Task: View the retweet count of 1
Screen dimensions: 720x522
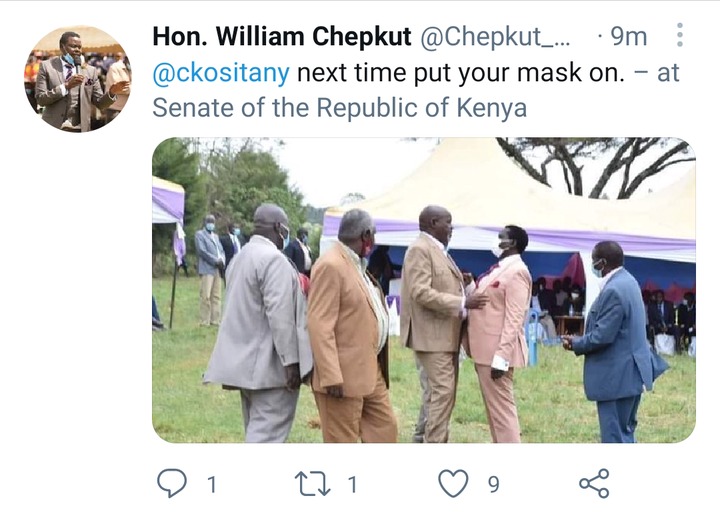Action: (352, 484)
